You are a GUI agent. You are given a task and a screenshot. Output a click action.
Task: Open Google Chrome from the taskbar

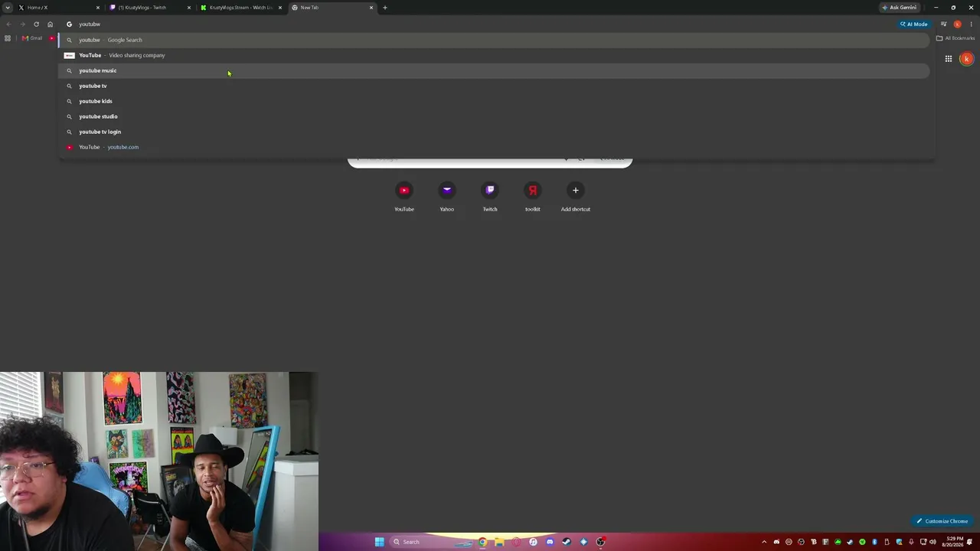coord(482,542)
